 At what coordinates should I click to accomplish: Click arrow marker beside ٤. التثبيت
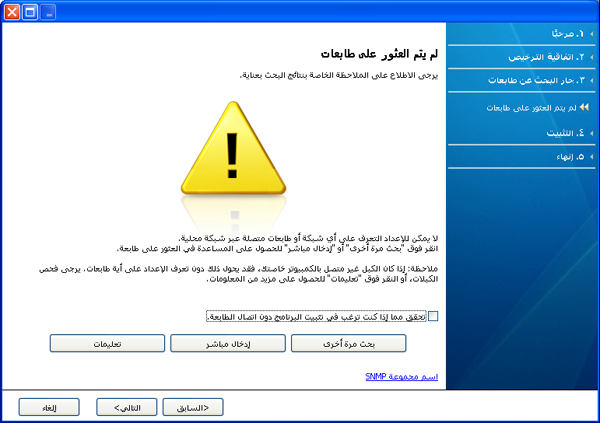(x=592, y=133)
